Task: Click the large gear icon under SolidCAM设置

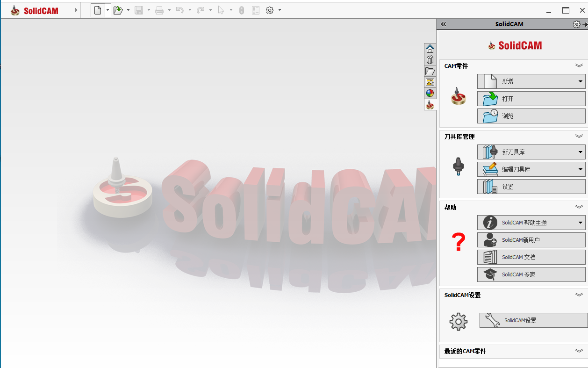Action: (459, 322)
